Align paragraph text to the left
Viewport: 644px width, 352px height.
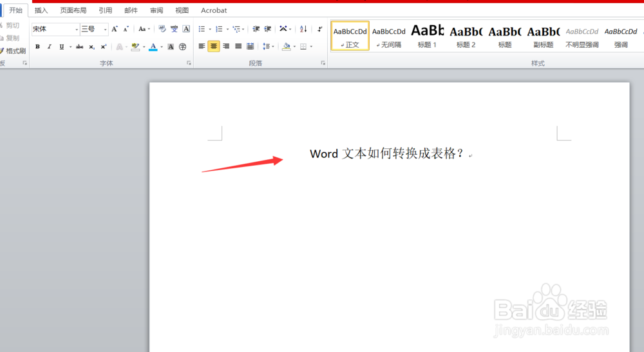(202, 46)
